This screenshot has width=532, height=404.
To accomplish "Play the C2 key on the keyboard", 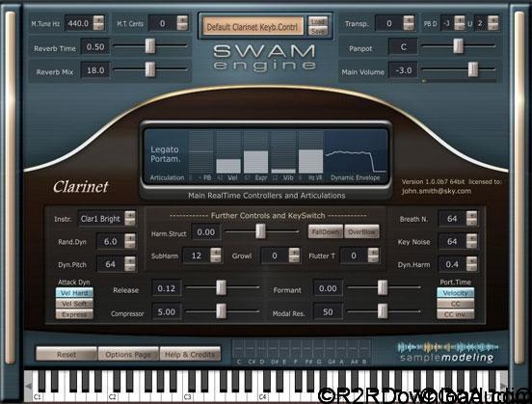I will tap(112, 393).
